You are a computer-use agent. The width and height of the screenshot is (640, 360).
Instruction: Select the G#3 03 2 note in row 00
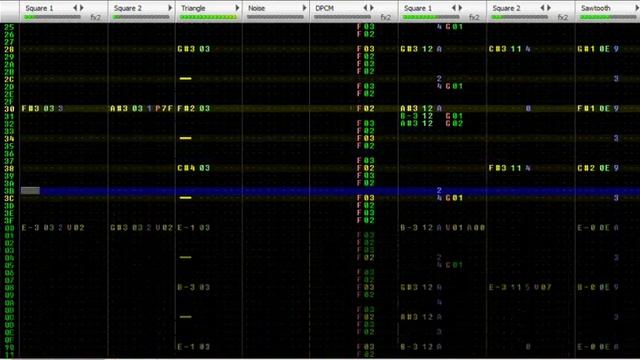(x=131, y=228)
